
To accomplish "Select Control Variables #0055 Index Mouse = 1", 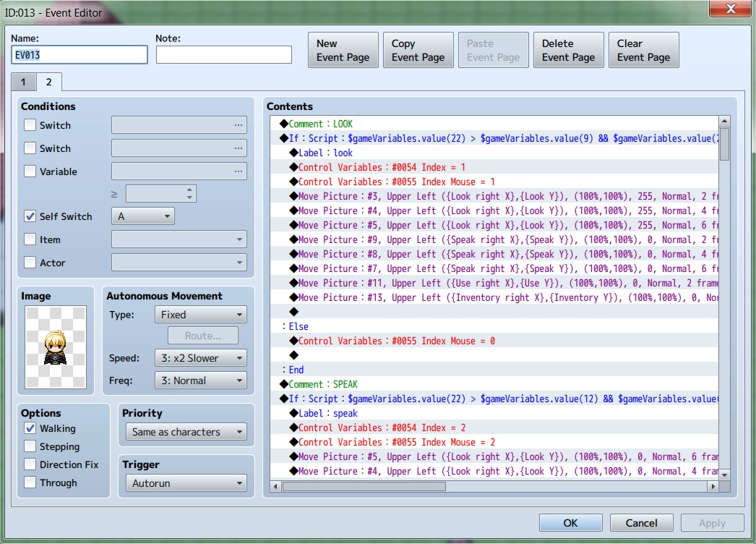I will point(494,182).
